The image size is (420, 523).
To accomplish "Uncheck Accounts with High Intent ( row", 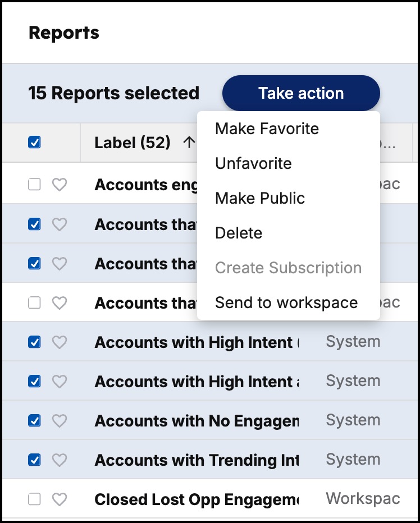I will tap(34, 342).
